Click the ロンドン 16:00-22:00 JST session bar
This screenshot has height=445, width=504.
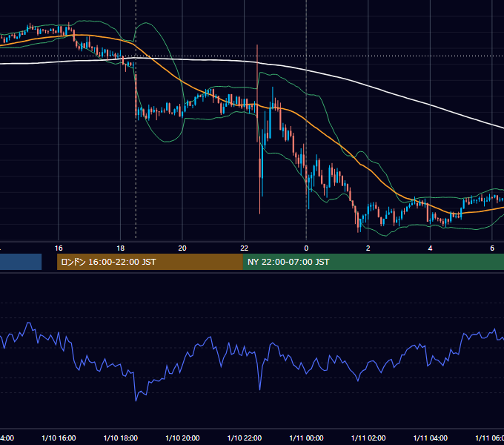150,262
